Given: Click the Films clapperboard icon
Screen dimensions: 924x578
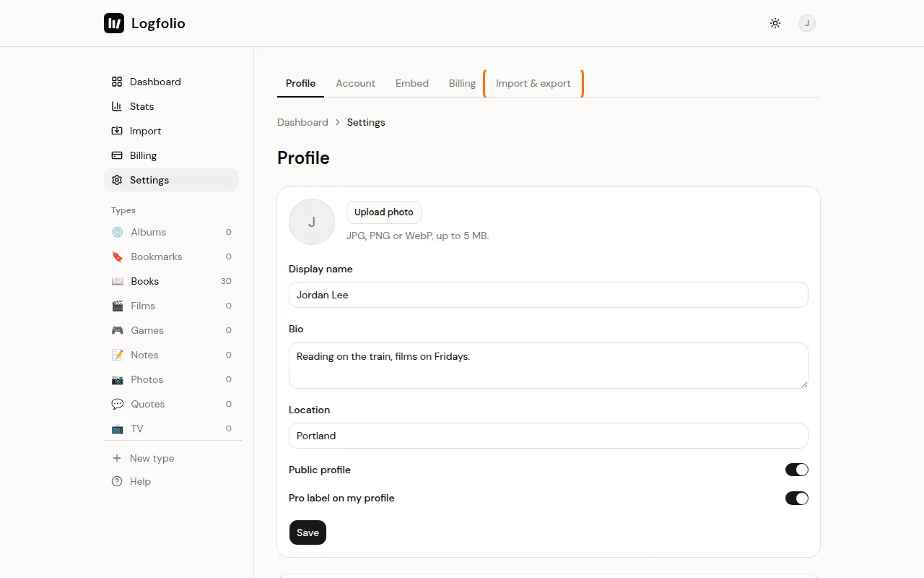Looking at the screenshot, I should click(118, 306).
